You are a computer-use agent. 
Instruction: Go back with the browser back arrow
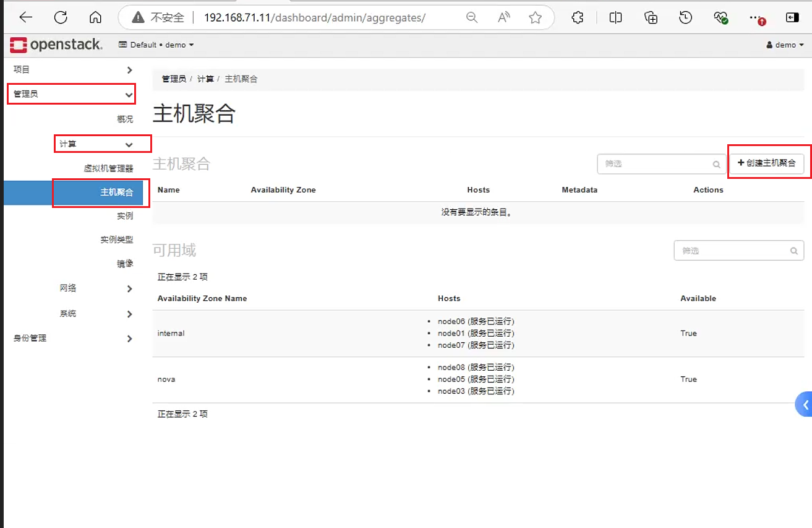pyautogui.click(x=25, y=17)
